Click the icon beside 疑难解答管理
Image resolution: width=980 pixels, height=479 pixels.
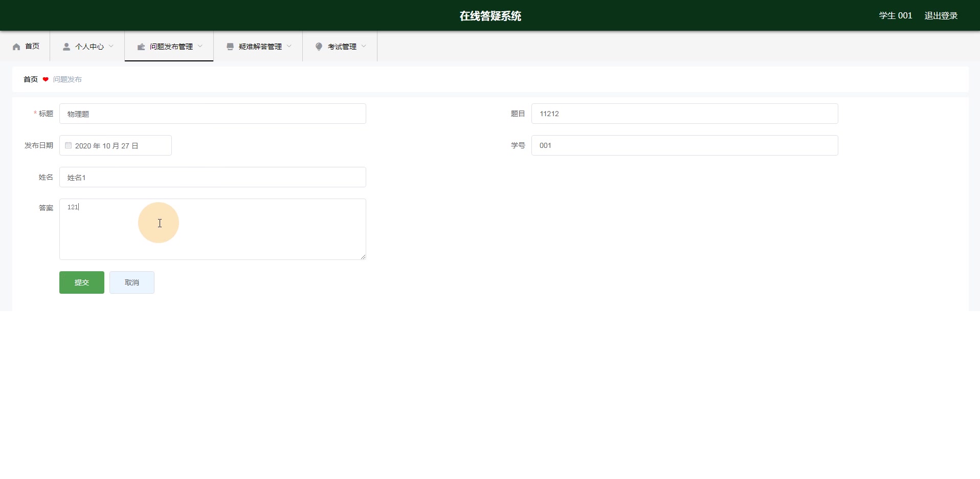tap(230, 47)
